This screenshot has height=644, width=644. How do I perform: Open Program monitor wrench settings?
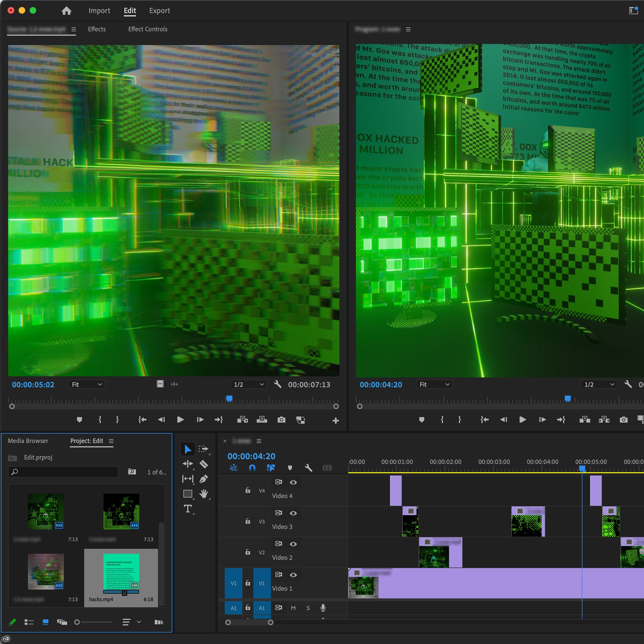pyautogui.click(x=628, y=384)
